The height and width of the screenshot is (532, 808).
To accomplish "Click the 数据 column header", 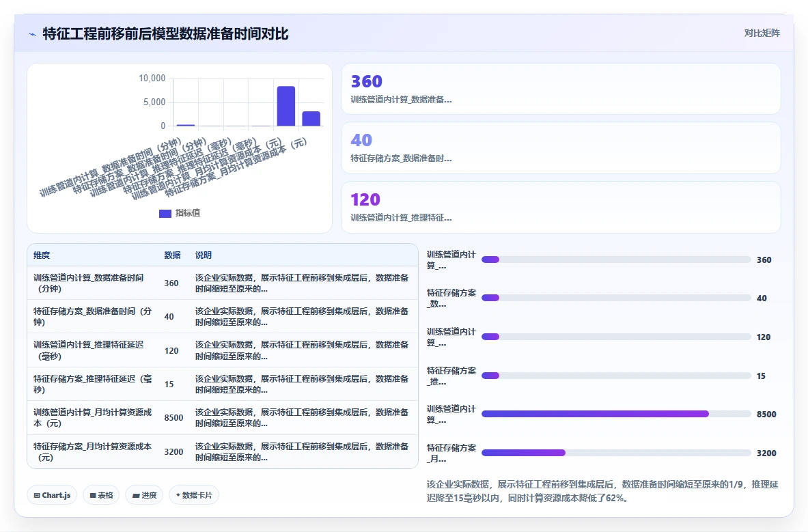I will pyautogui.click(x=172, y=255).
